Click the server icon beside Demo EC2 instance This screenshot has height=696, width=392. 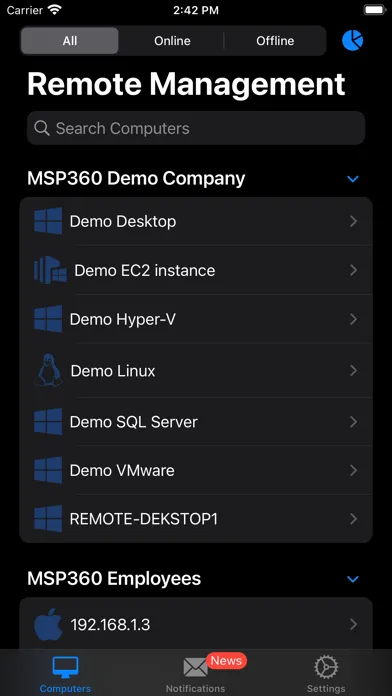click(x=50, y=270)
